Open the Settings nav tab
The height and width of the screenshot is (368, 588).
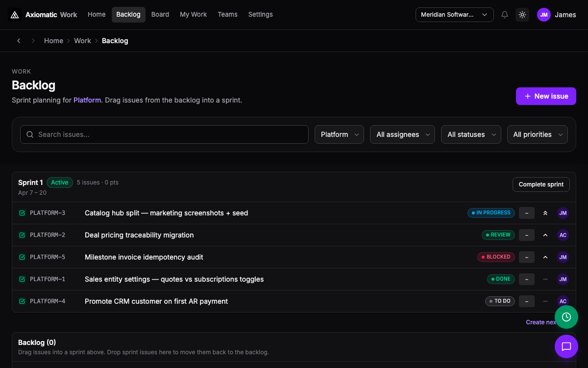point(261,15)
